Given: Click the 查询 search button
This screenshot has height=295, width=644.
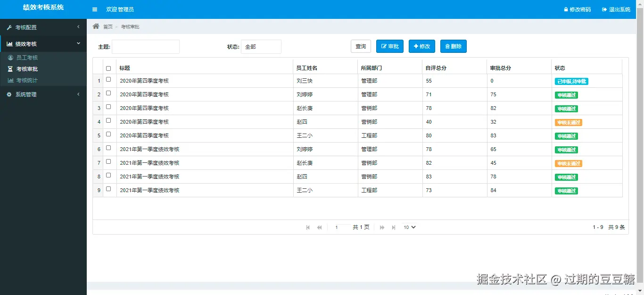Looking at the screenshot, I should point(361,46).
